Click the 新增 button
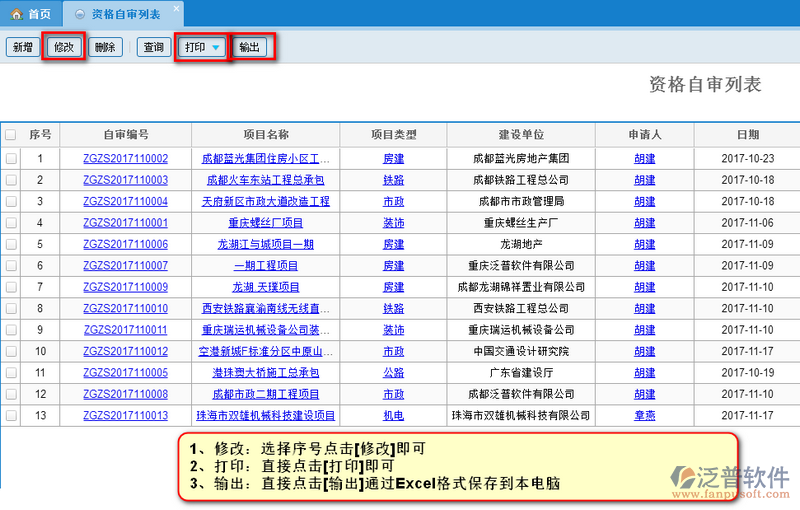This screenshot has width=800, height=510. [22, 48]
